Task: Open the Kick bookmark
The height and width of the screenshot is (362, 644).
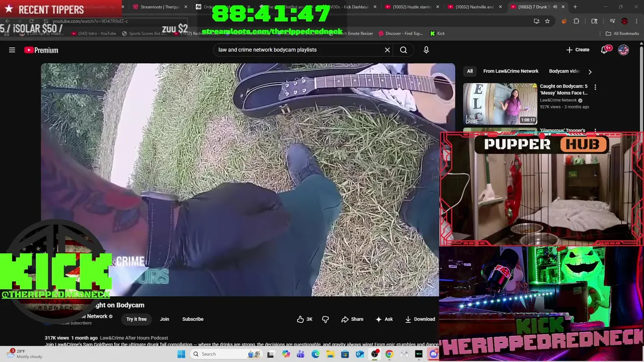Action: (437, 34)
